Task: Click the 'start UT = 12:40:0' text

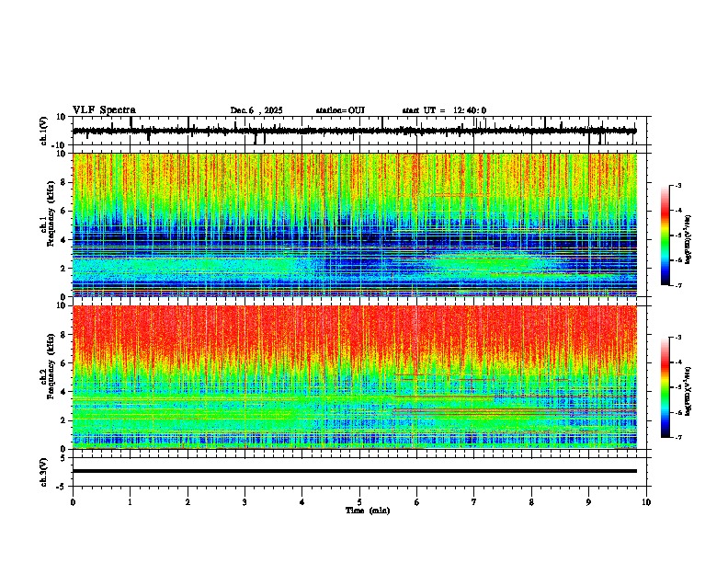Action: pyautogui.click(x=444, y=110)
